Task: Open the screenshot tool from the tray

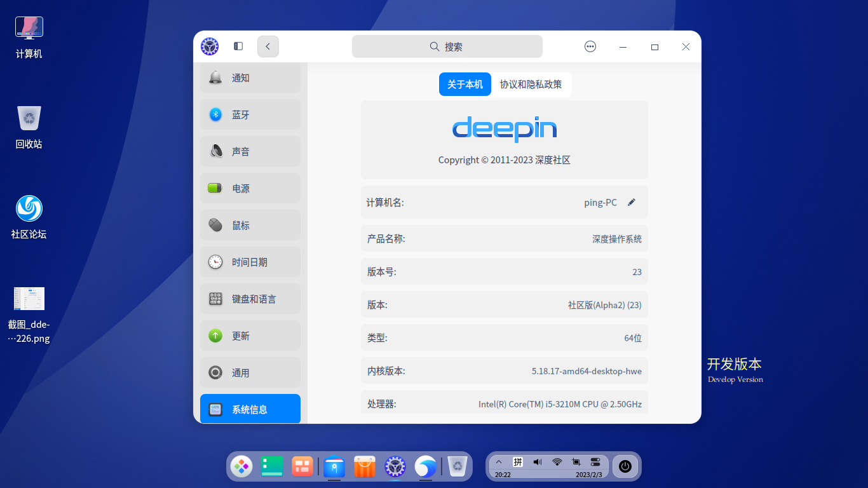Action: coord(577,462)
